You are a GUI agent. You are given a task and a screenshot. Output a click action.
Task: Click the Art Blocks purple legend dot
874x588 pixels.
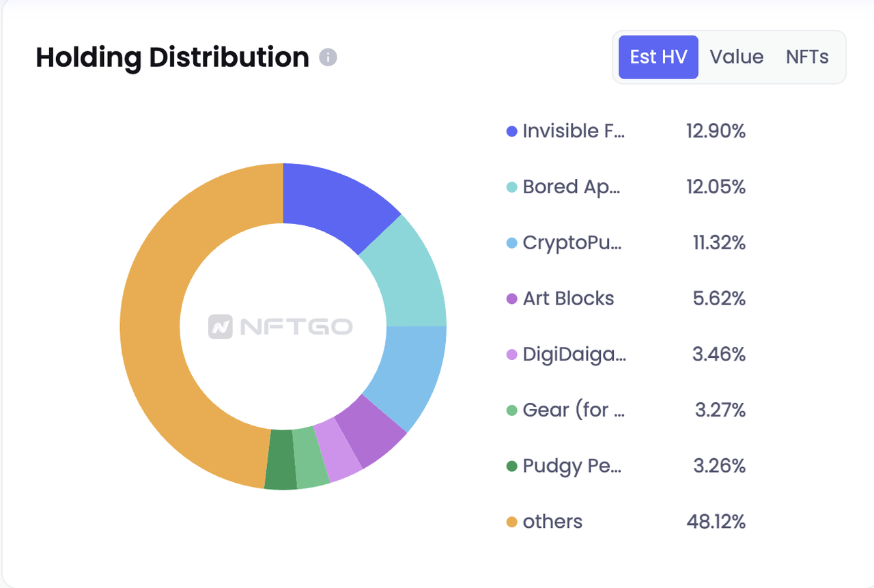click(511, 298)
